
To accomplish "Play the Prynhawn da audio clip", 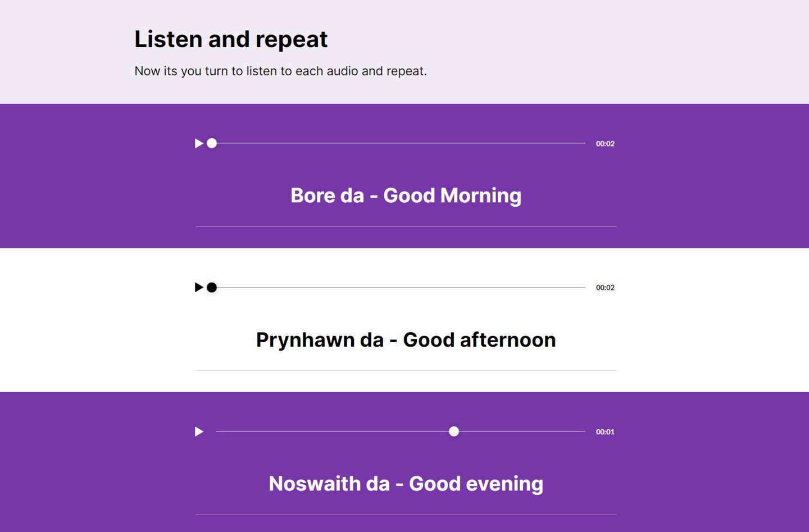I will (199, 288).
